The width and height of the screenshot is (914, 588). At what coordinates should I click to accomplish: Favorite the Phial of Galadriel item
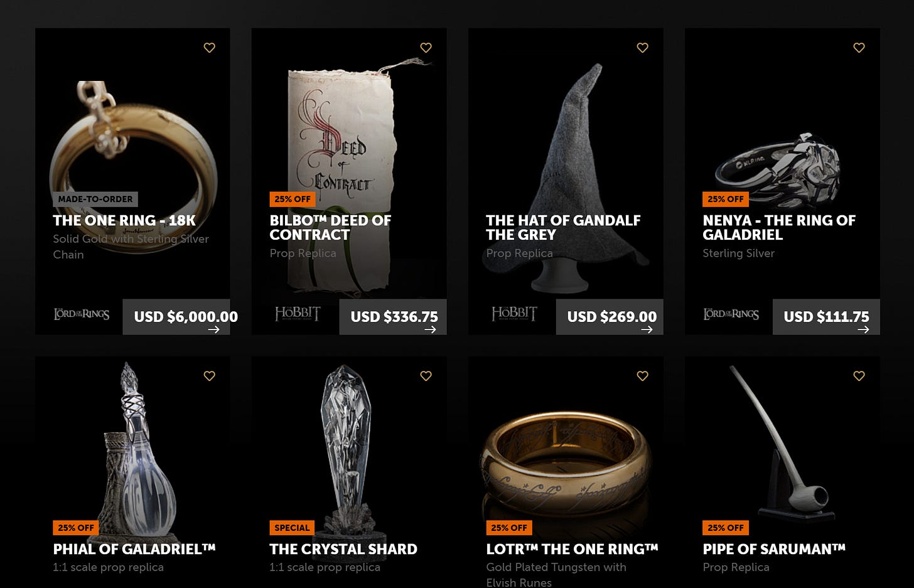(210, 376)
